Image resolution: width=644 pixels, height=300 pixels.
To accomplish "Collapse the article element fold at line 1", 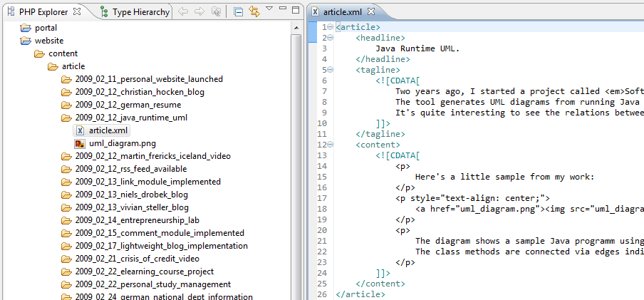I will coord(331,27).
